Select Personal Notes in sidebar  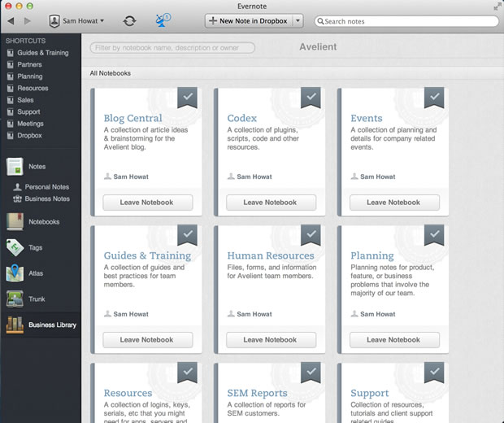click(x=47, y=187)
